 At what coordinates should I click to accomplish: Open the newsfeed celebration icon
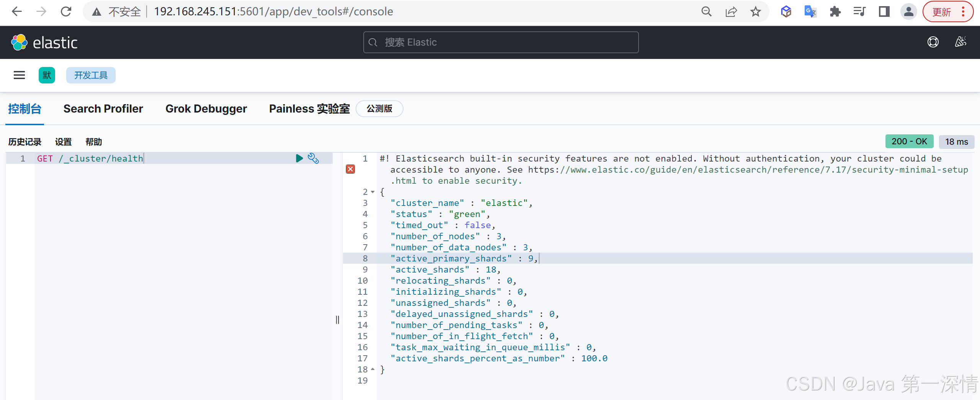coord(960,42)
